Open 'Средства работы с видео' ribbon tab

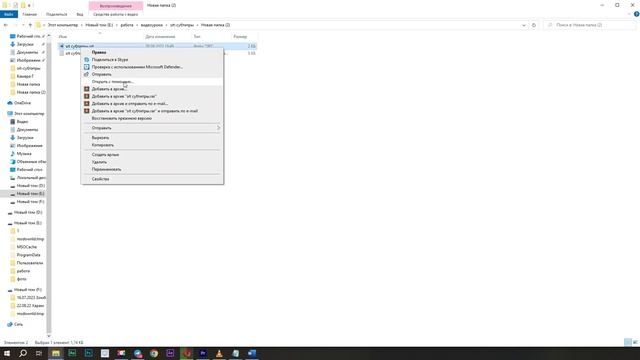click(x=116, y=14)
